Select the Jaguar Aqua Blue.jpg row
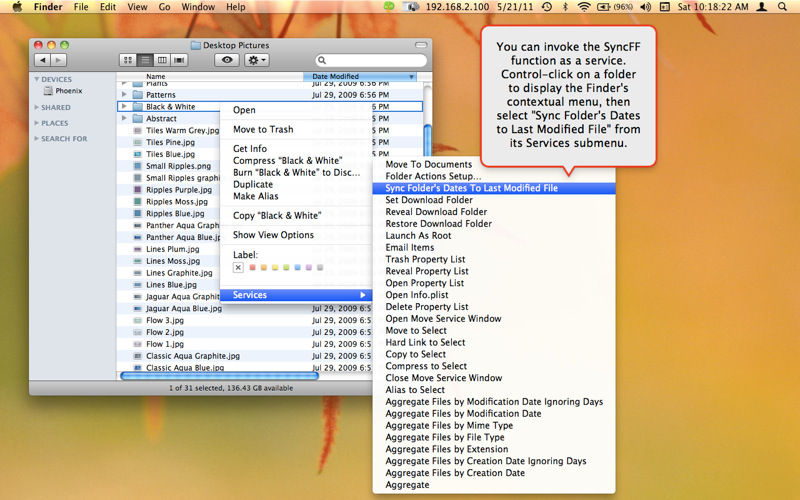Screen dimensions: 800x500 coord(245,309)
